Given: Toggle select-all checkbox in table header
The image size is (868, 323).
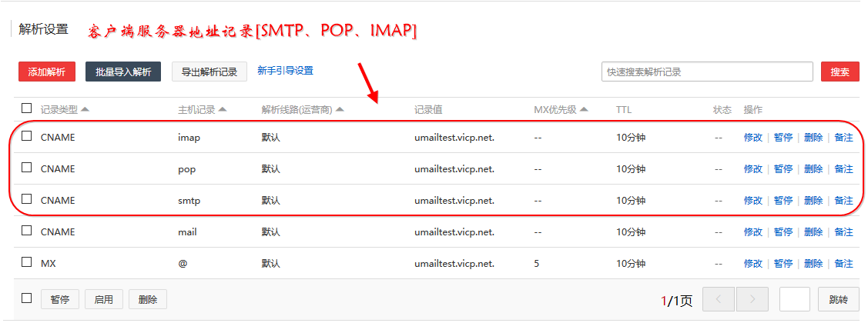Looking at the screenshot, I should click(26, 108).
